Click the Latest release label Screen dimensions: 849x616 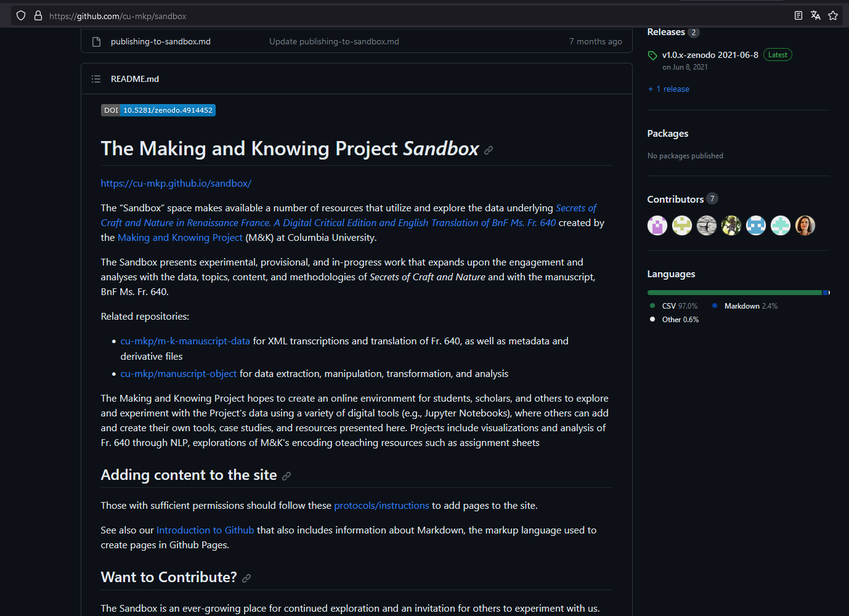click(x=778, y=55)
